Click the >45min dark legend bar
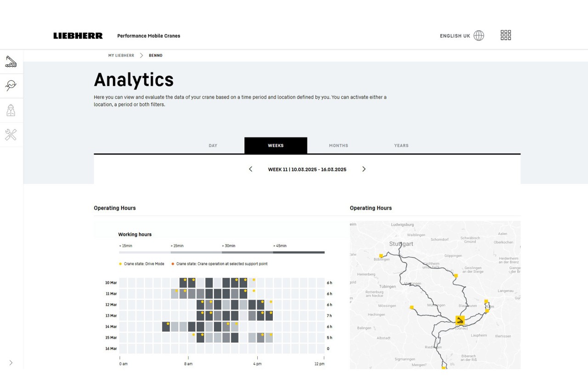Image resolution: width=588 pixels, height=392 pixels. pyautogui.click(x=299, y=252)
